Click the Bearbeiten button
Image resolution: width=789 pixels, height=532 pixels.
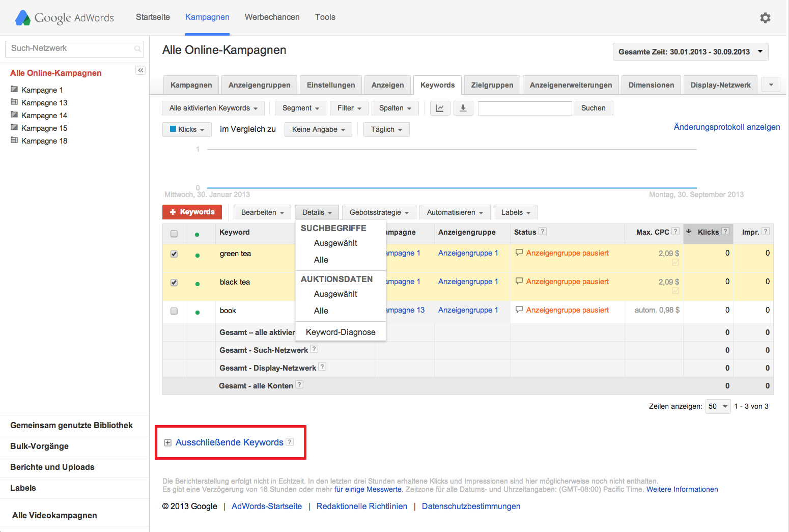(263, 212)
